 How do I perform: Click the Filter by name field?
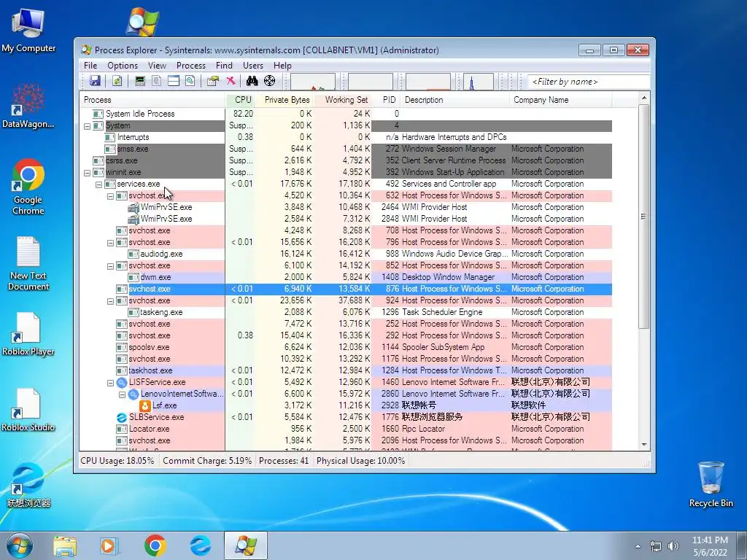pyautogui.click(x=589, y=82)
